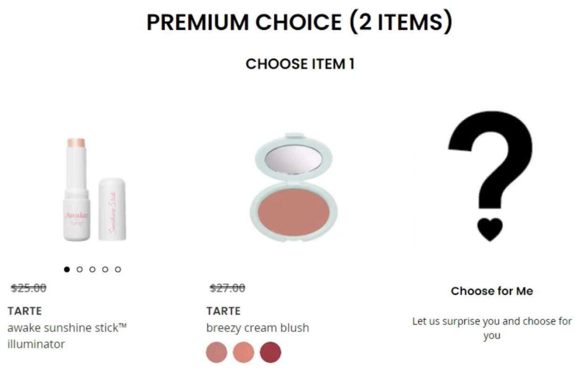The image size is (588, 378).
Task: Click Let us surprise you description text
Action: pos(492,328)
